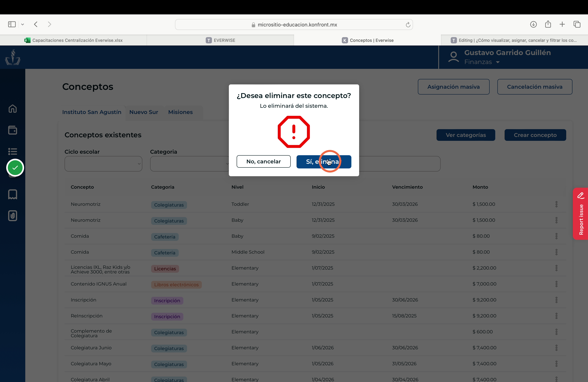588x382 pixels.
Task: Open options menu for Neuromotriz Baby row
Action: tap(556, 220)
